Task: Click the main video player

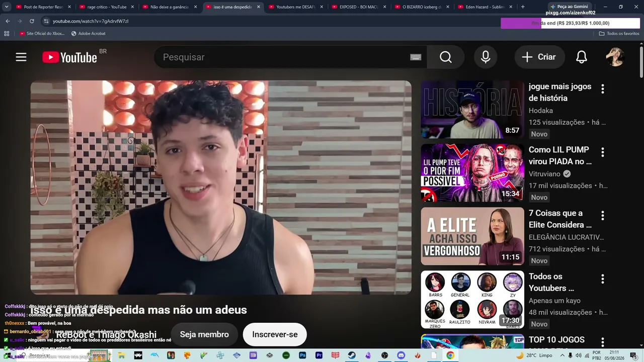Action: 221,188
